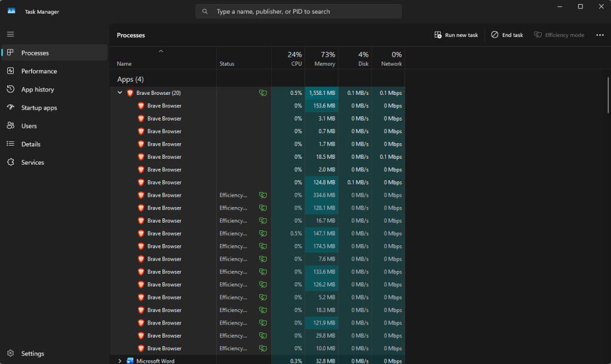Select Brave Browser process using 153.6 MB
This screenshot has width=611, height=364.
(257, 106)
